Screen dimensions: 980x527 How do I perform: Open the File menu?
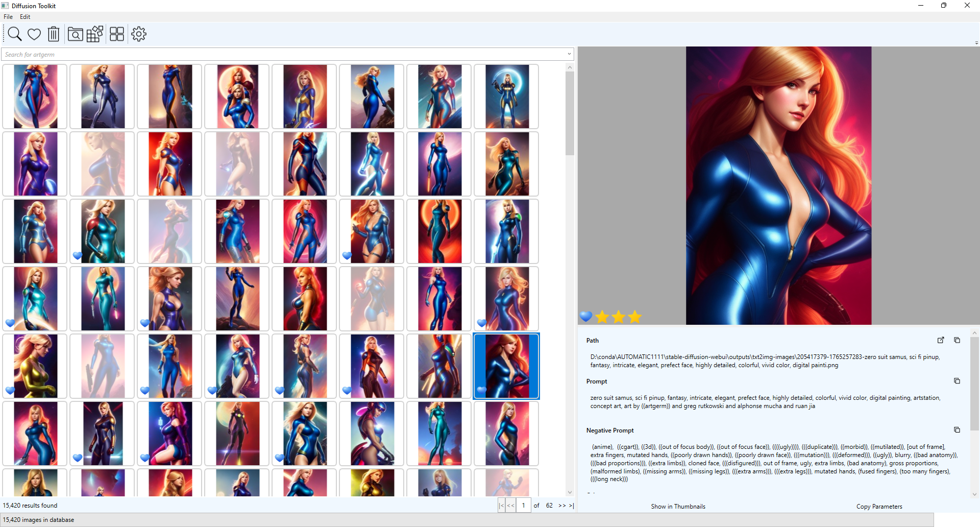8,16
